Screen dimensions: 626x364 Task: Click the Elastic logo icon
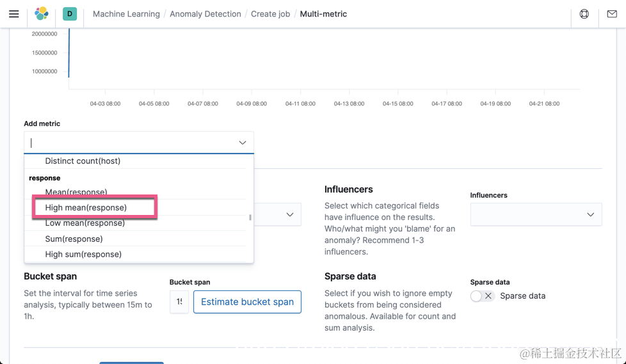42,13
